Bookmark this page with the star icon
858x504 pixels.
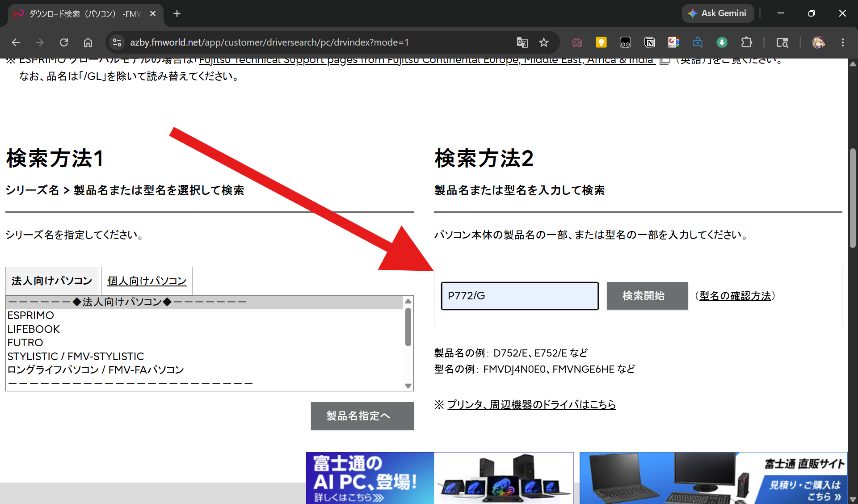[543, 42]
